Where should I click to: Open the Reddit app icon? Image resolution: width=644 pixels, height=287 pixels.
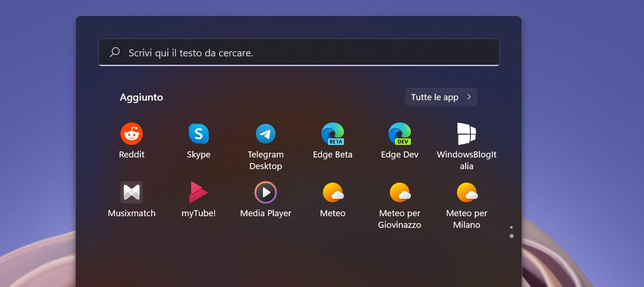[132, 134]
